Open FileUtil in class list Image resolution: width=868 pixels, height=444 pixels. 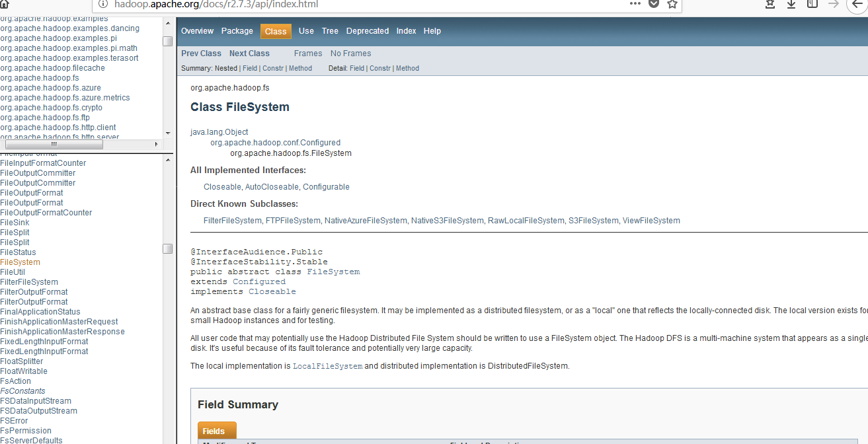(x=13, y=272)
